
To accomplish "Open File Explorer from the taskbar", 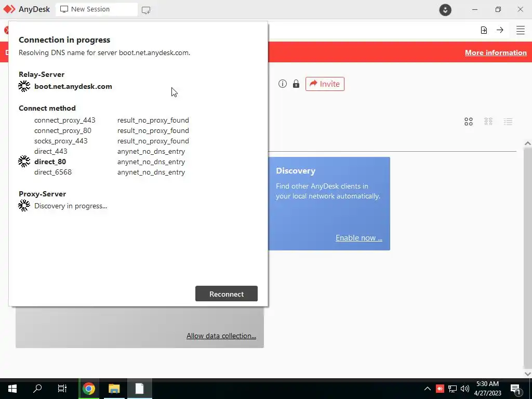I will pyautogui.click(x=114, y=389).
